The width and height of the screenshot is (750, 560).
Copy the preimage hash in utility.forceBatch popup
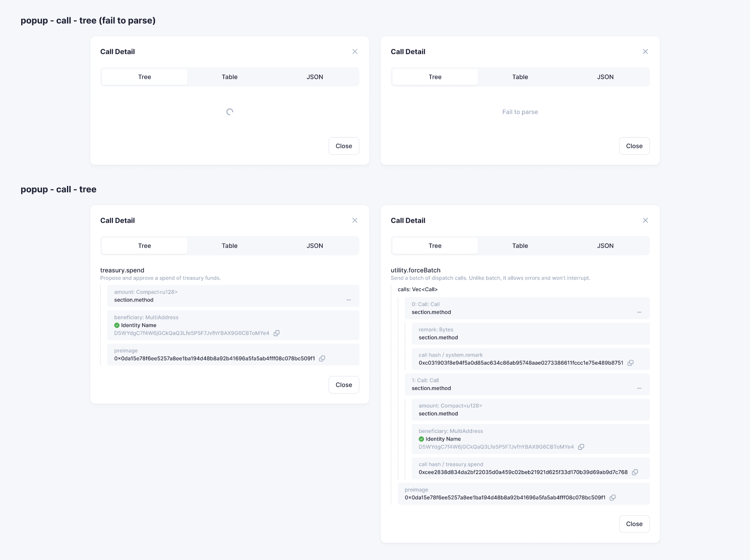613,498
